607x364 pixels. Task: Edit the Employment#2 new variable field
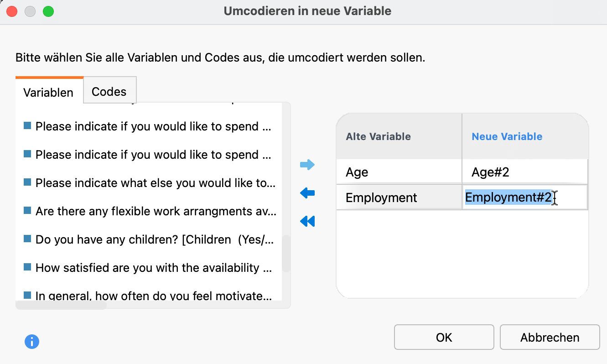click(524, 198)
